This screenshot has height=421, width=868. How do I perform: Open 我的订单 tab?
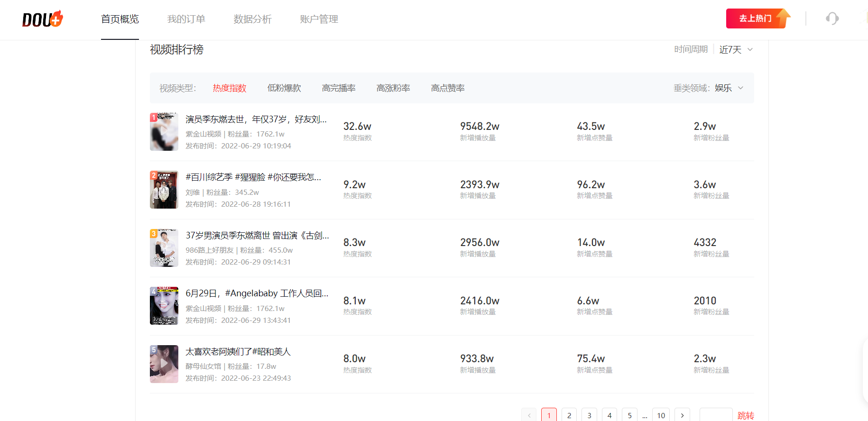(x=186, y=19)
